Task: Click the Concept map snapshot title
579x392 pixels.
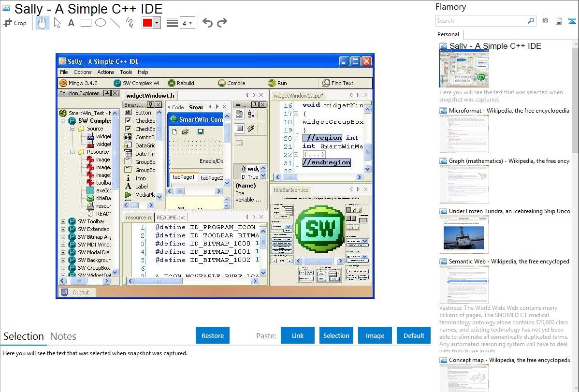Action: [x=509, y=360]
